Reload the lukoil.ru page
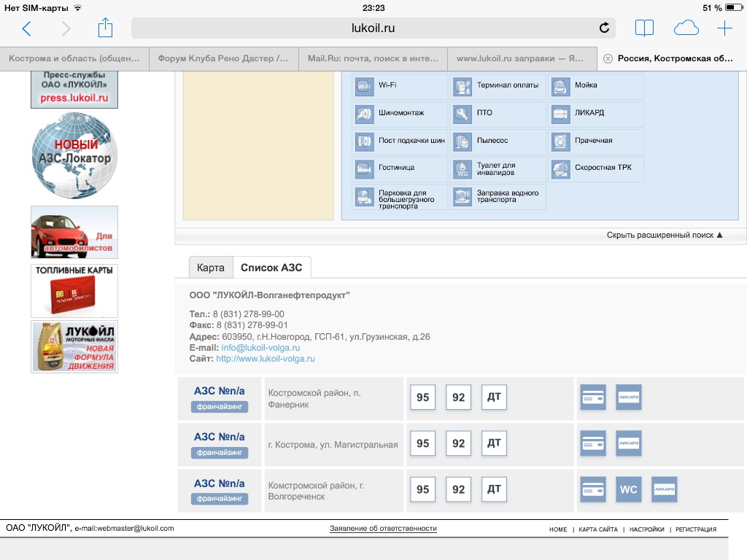747x560 pixels. (604, 28)
